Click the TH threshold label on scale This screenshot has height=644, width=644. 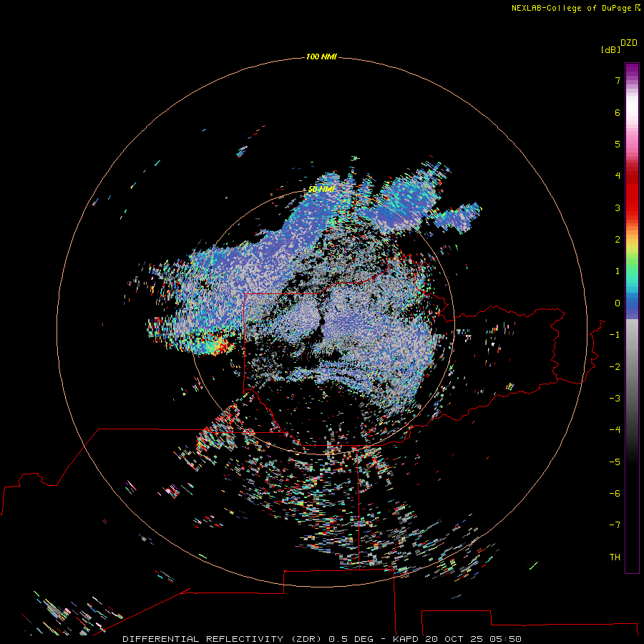point(615,557)
